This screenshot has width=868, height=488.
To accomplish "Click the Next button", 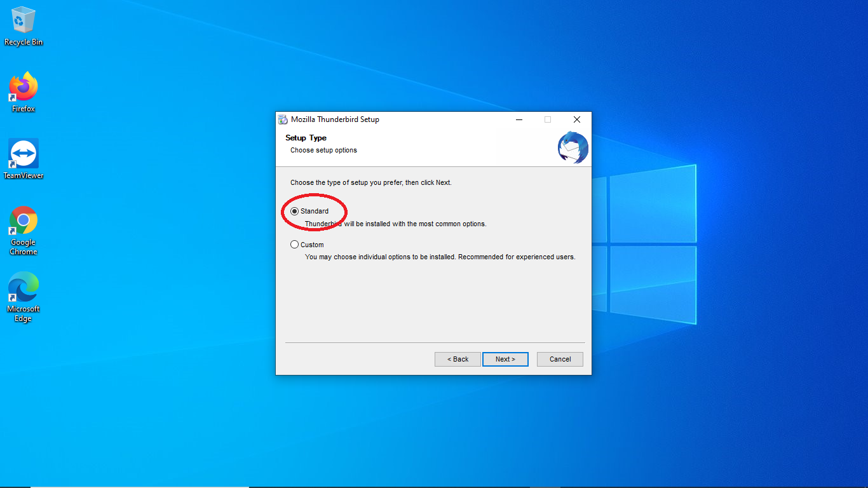I will [505, 359].
